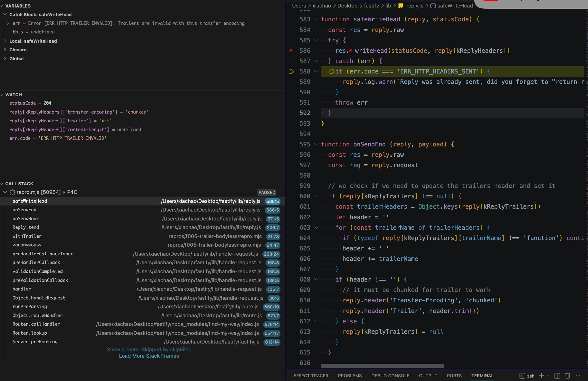The width and height of the screenshot is (588, 381).
Task: Select the TERMINAL tab
Action: (482, 376)
